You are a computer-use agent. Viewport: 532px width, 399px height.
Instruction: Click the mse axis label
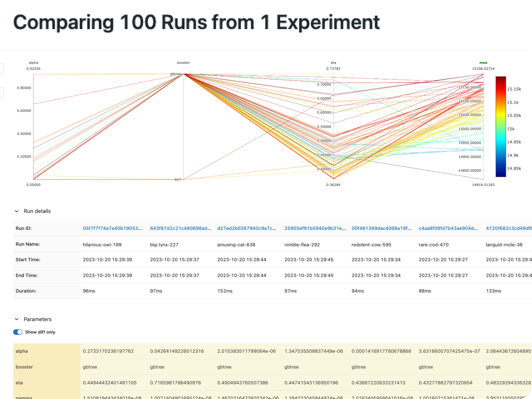(483, 63)
